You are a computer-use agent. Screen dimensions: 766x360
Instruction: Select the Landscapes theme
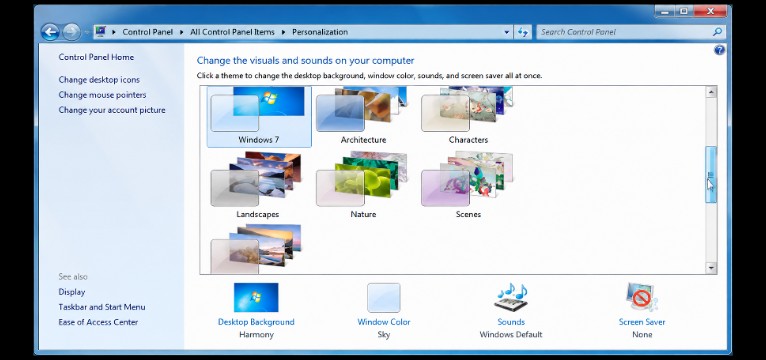[x=258, y=185]
